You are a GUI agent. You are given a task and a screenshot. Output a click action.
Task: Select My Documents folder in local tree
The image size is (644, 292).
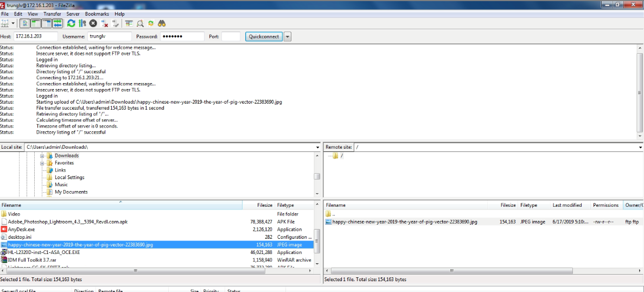pyautogui.click(x=71, y=192)
